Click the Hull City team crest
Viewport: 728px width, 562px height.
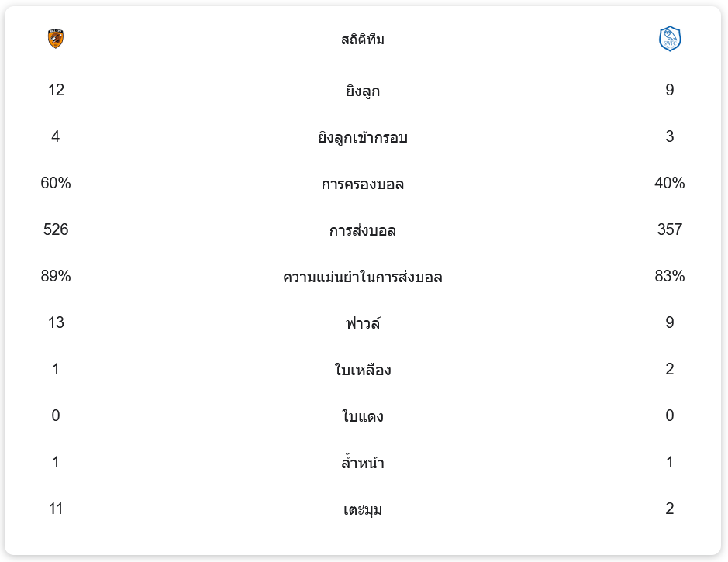pos(56,39)
